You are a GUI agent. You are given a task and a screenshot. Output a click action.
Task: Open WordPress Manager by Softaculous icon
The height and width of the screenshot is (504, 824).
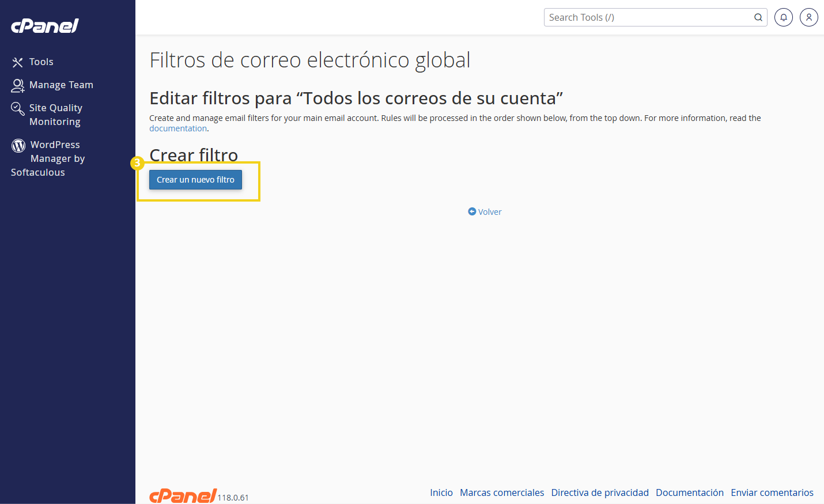click(x=17, y=145)
